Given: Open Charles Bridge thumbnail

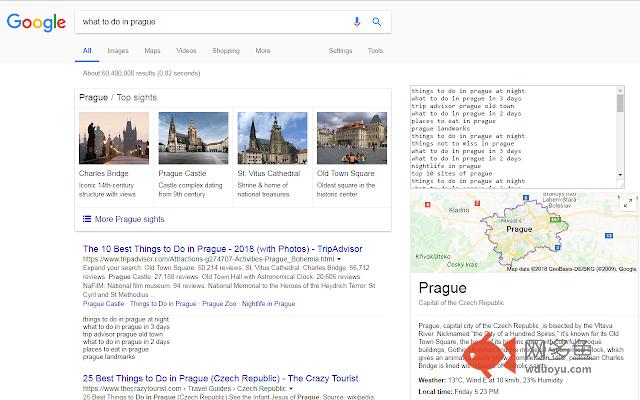Looking at the screenshot, I should tap(114, 138).
